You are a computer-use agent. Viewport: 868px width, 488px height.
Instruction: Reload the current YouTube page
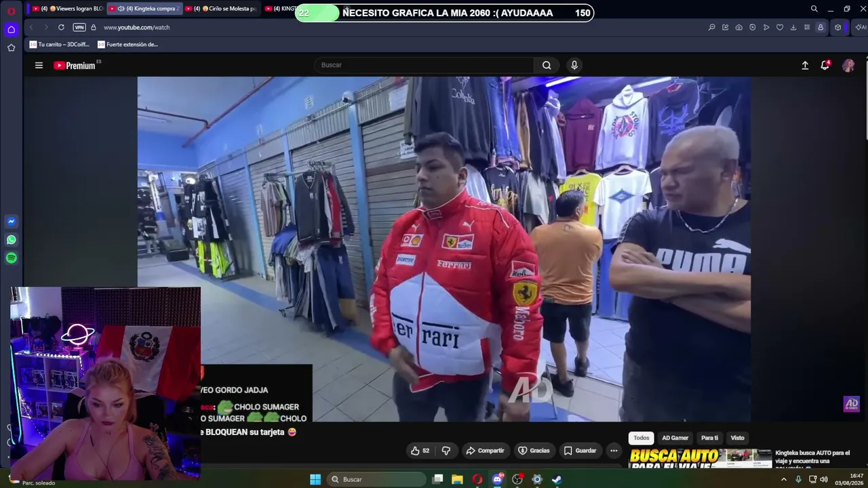[61, 27]
